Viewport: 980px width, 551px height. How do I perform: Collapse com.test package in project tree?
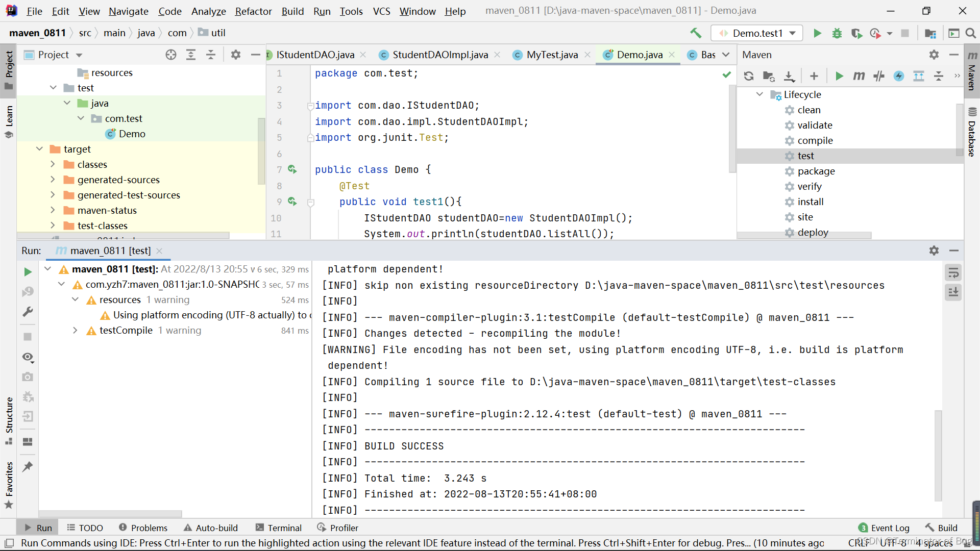click(81, 118)
